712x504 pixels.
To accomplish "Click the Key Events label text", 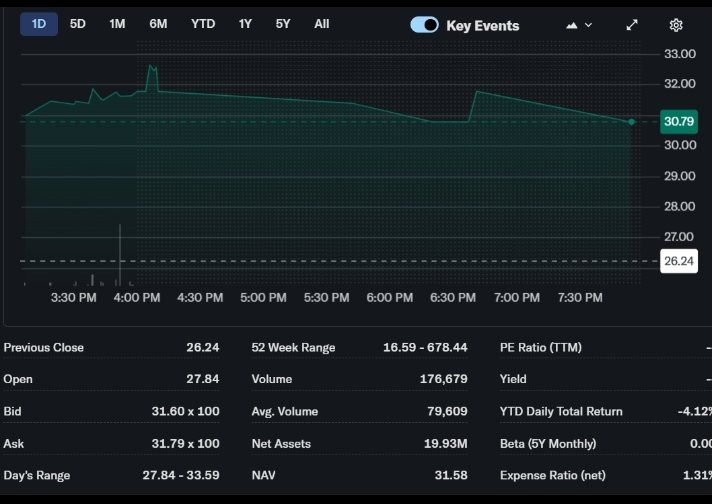I will pyautogui.click(x=482, y=25).
